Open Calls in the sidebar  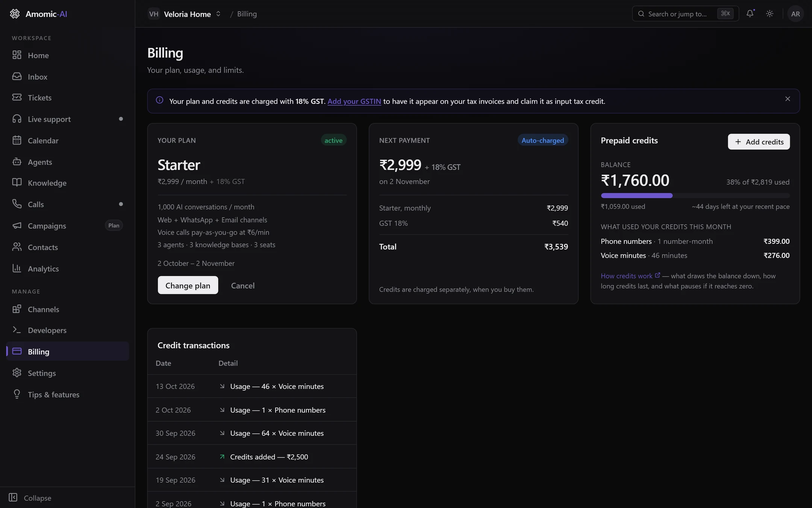point(68,204)
